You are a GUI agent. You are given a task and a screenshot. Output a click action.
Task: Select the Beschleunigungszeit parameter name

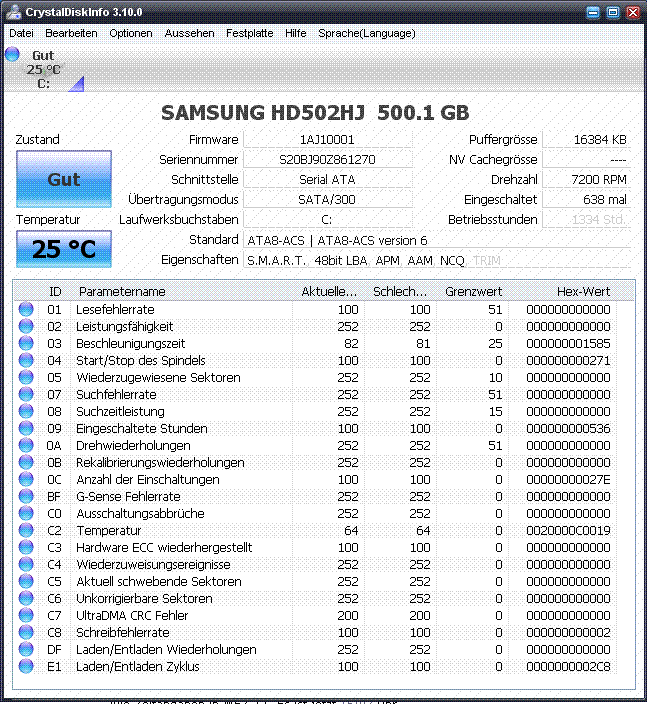(130, 343)
